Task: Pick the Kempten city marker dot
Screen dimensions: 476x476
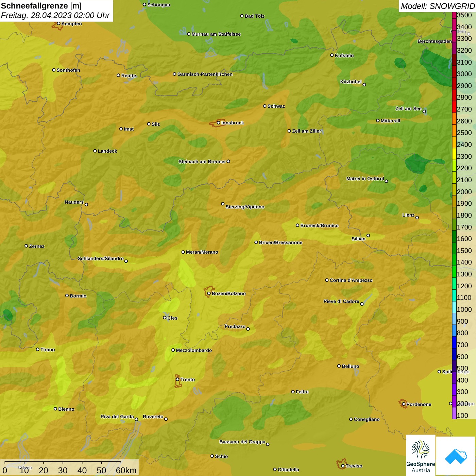Action: tap(58, 23)
